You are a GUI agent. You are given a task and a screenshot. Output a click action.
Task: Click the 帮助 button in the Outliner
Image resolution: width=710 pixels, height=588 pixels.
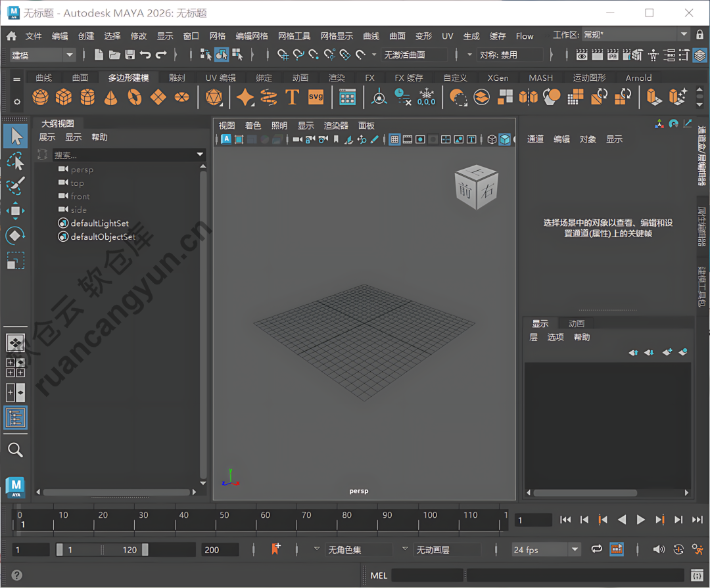[x=99, y=137]
